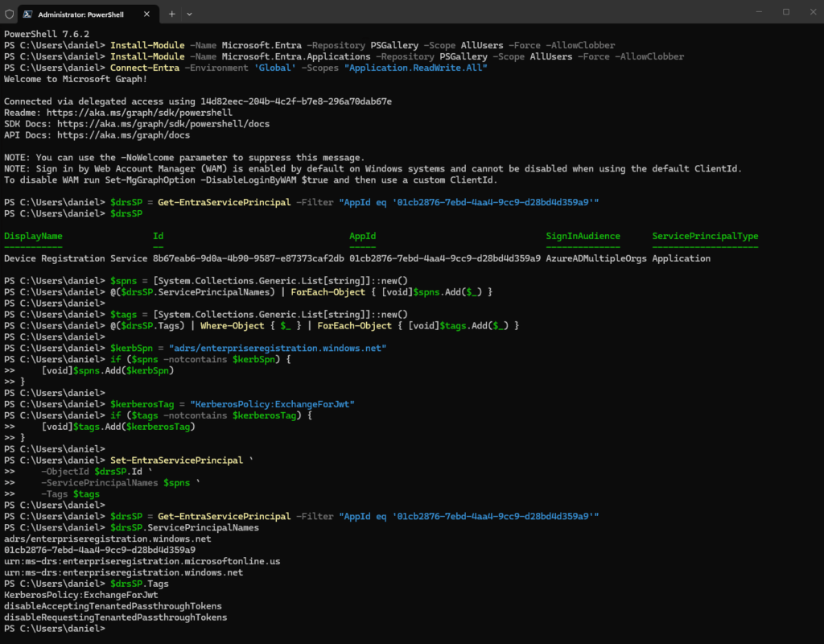Select the Administrator: PowerShell tab
Viewport: 824px width, 644px height.
pyautogui.click(x=87, y=14)
